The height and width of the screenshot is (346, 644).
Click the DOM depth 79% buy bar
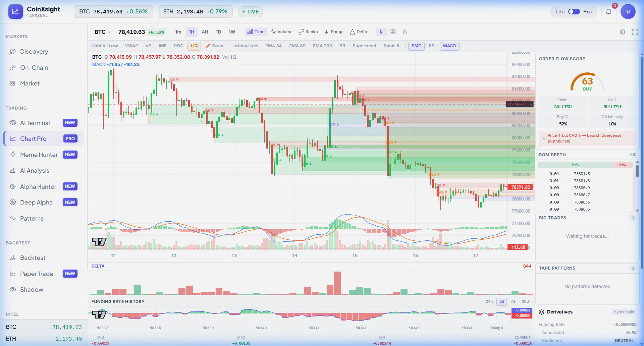(x=575, y=165)
